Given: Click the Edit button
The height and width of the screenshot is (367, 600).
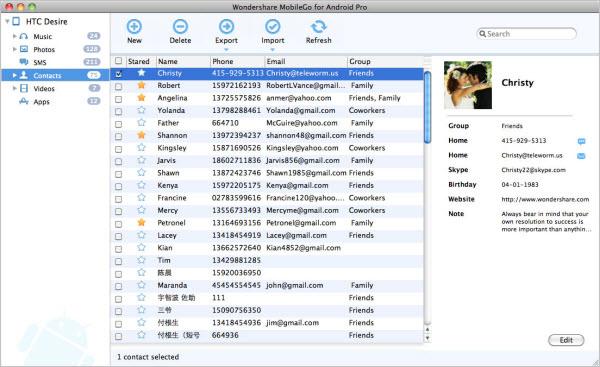Looking at the screenshot, I should coord(566,340).
